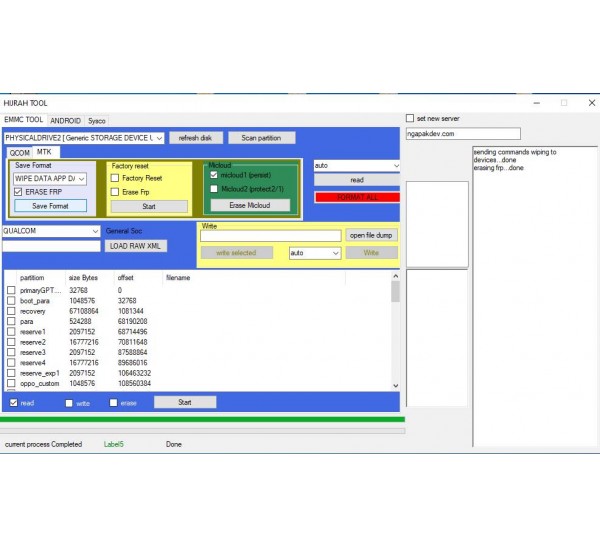600x548 pixels.
Task: Check the reserve_exp1 partition checkbox
Action: tap(11, 373)
